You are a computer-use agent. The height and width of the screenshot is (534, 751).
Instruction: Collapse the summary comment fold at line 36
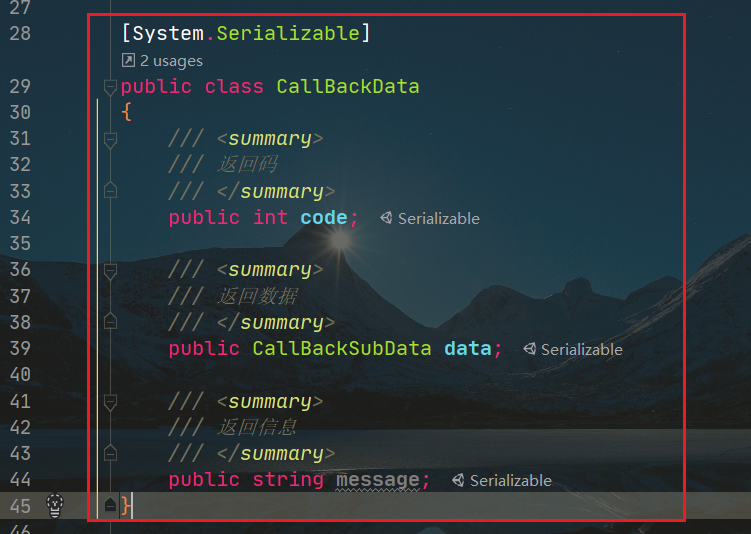coord(110,271)
